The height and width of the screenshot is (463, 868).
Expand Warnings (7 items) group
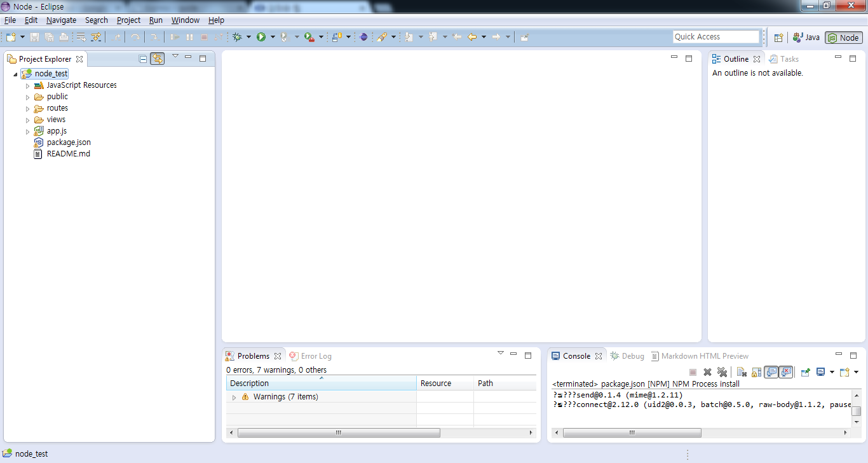tap(234, 397)
